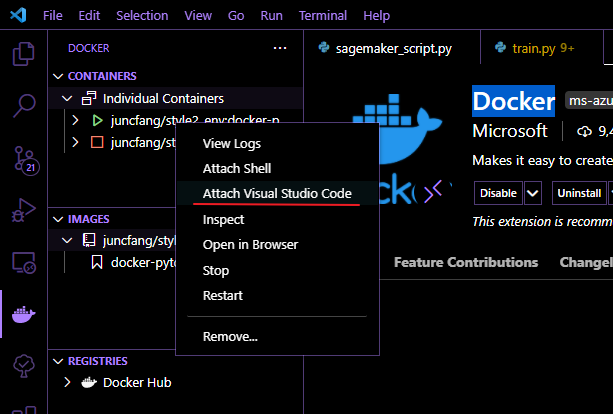Choose View Logs from context menu
This screenshot has width=613, height=414.
(278, 144)
